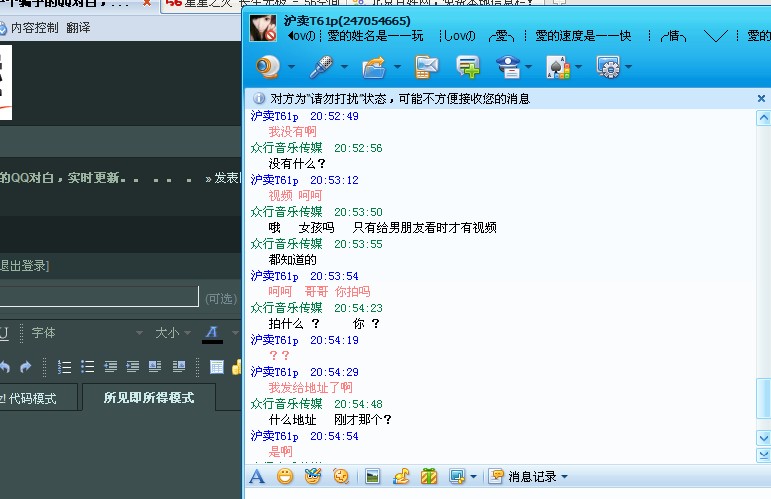Start video call with webcam icon
771x499 pixels.
coord(268,67)
